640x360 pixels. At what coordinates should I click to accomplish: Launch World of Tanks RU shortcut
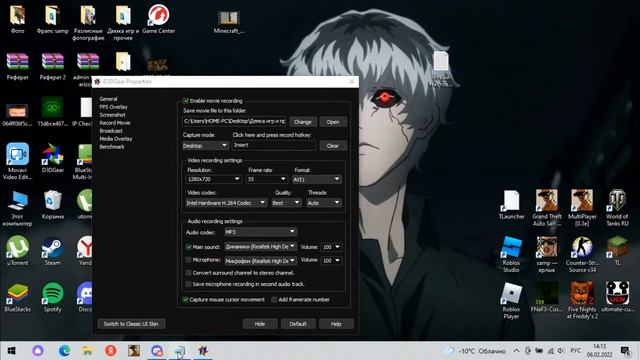[617, 208]
